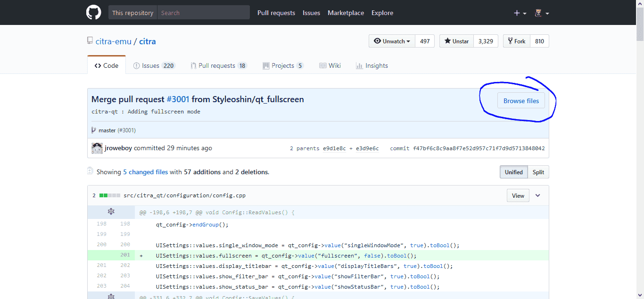The height and width of the screenshot is (299, 644).
Task: Click the file list icon beside Showing
Action: click(x=90, y=171)
